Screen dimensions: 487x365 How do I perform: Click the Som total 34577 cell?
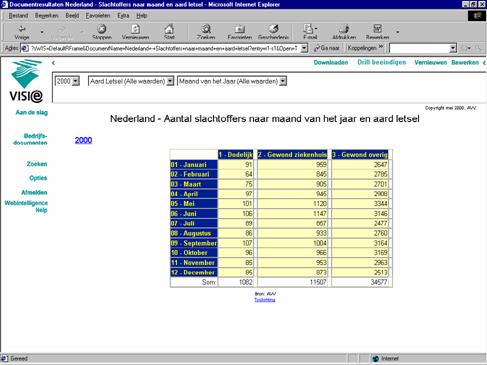pos(360,282)
